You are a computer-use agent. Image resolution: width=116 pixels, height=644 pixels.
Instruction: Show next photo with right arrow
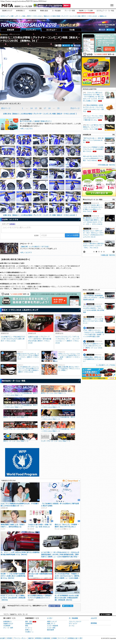pyautogui.click(x=78, y=73)
